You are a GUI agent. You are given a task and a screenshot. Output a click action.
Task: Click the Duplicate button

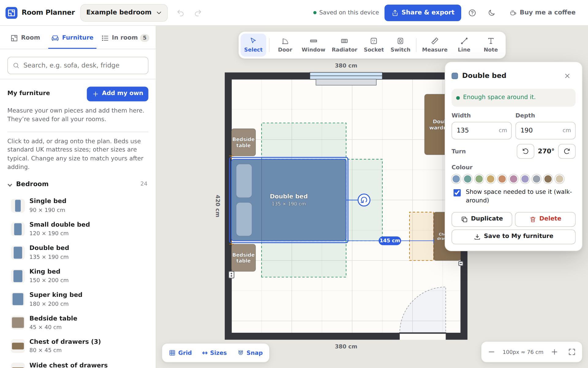[482, 219]
